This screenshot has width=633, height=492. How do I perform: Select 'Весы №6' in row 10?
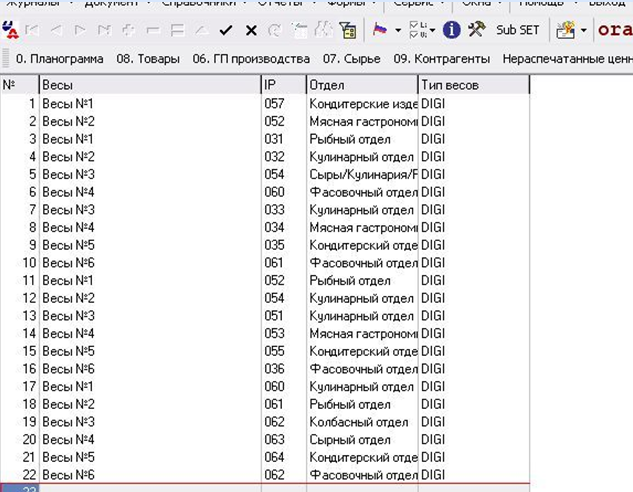click(x=150, y=263)
